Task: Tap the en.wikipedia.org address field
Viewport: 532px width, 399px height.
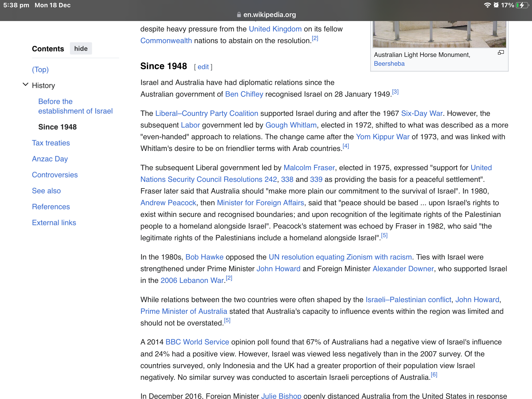Action: tap(269, 15)
